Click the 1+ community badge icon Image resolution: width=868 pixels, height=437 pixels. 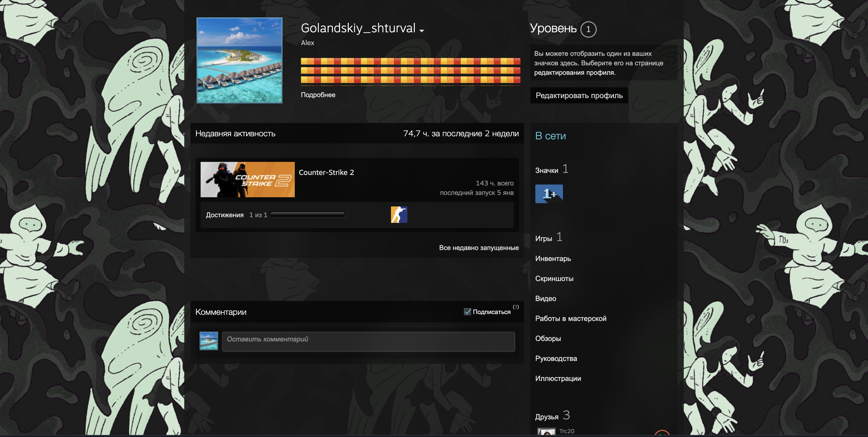549,194
